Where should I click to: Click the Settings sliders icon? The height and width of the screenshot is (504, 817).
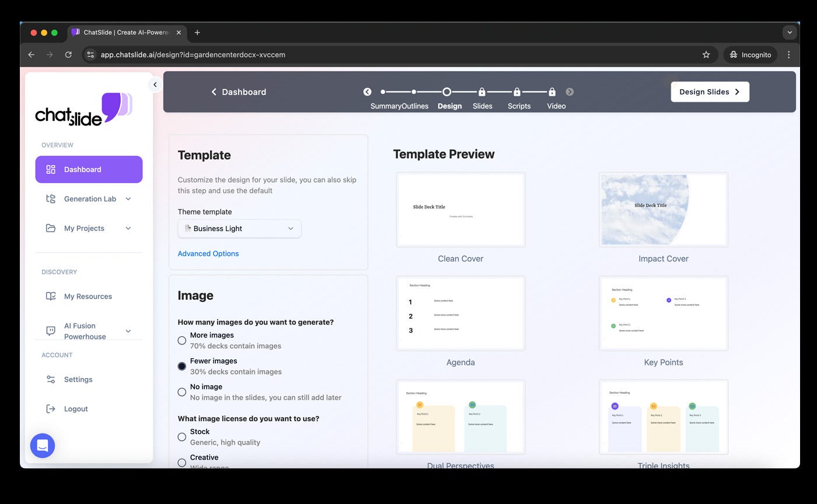tap(51, 379)
